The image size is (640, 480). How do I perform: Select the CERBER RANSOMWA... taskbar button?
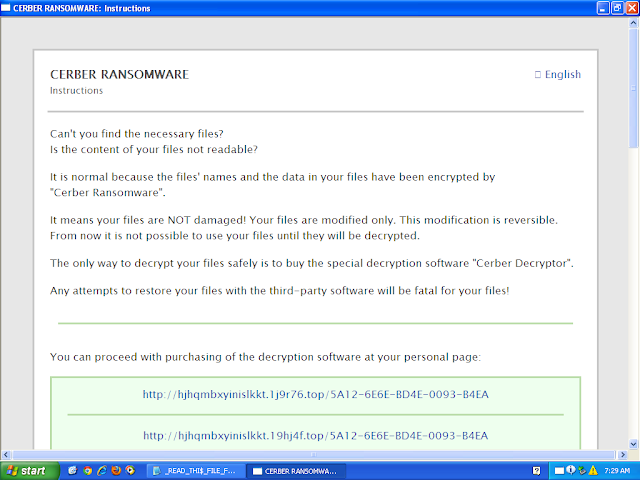point(297,471)
